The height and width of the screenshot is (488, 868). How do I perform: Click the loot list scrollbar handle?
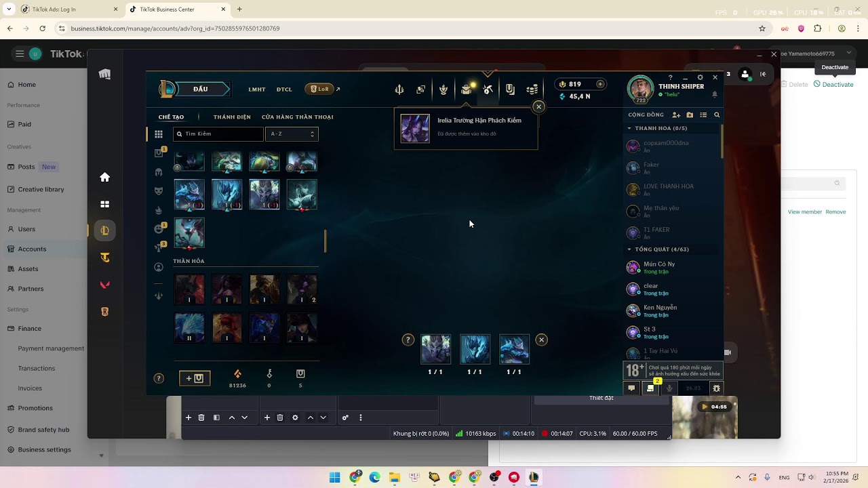pyautogui.click(x=325, y=241)
